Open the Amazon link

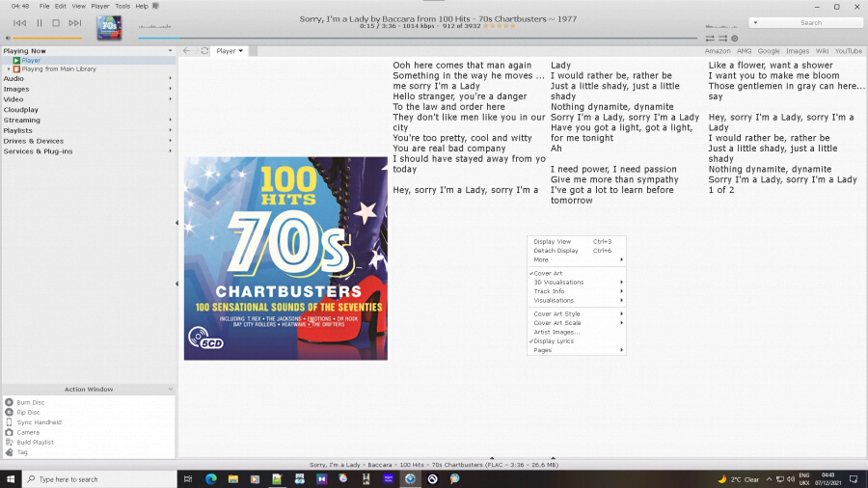click(718, 51)
